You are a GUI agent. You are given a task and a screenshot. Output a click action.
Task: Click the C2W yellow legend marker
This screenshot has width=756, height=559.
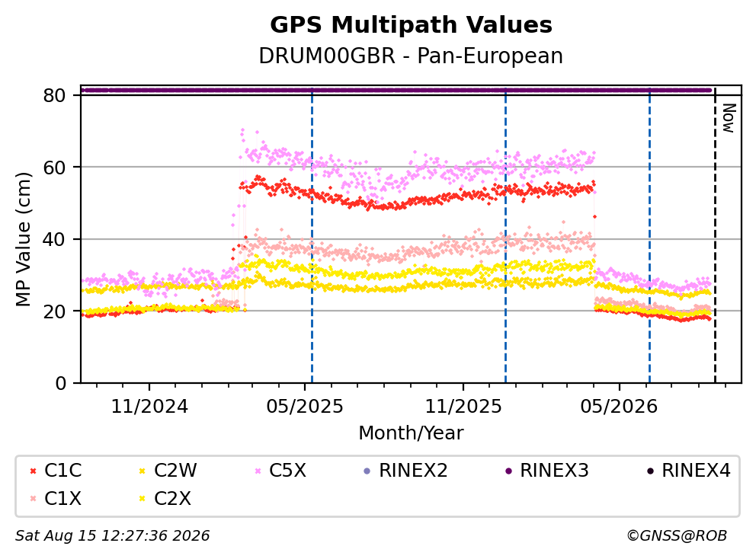pyautogui.click(x=142, y=471)
